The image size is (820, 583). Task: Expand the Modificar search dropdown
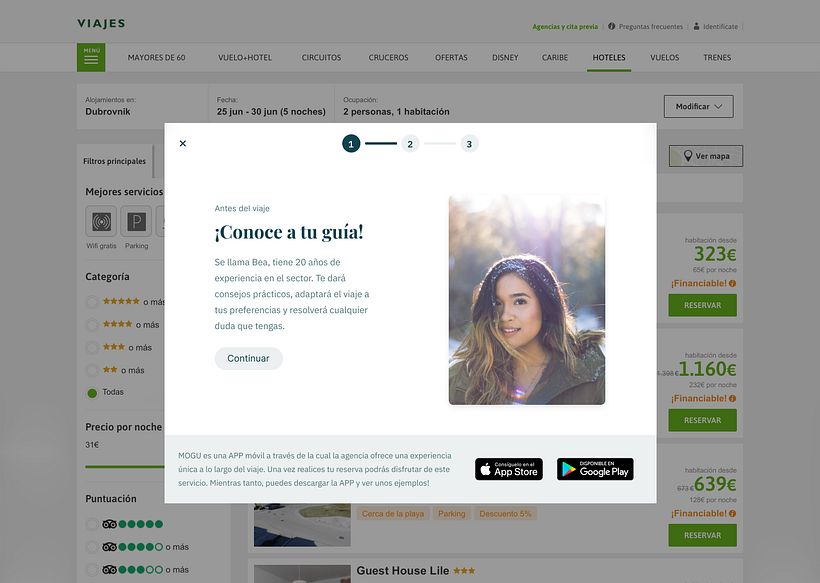[x=699, y=106]
